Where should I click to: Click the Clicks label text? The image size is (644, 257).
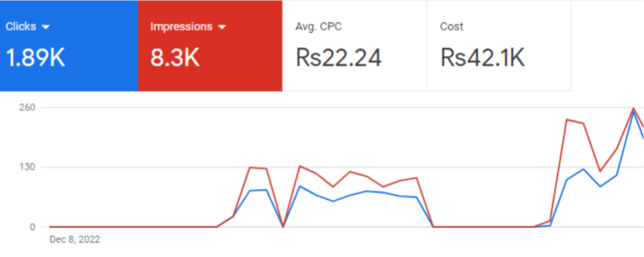coord(20,27)
